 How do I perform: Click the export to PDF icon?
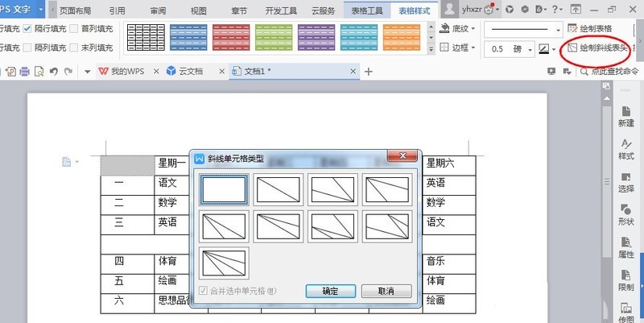(10, 72)
